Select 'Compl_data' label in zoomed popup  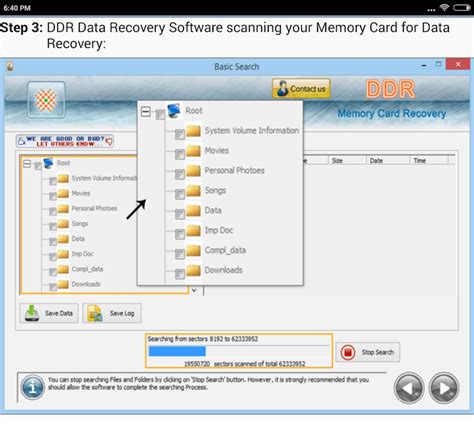[225, 250]
